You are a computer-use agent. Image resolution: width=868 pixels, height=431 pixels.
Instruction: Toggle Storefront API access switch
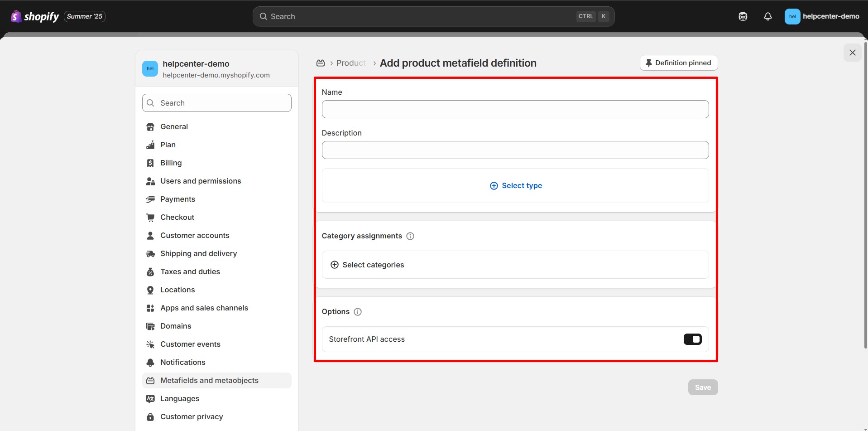coord(692,339)
